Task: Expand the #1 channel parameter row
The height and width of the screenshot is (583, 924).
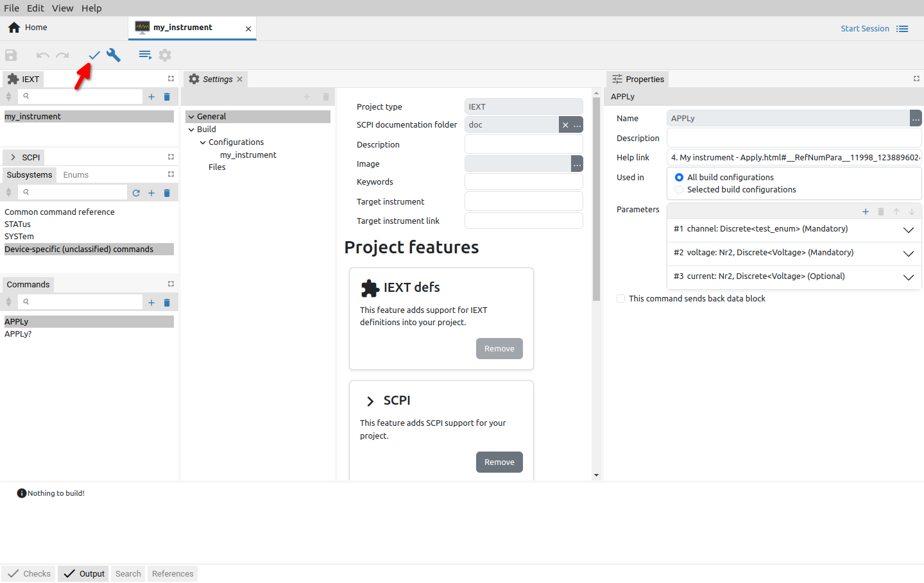Action: (908, 230)
